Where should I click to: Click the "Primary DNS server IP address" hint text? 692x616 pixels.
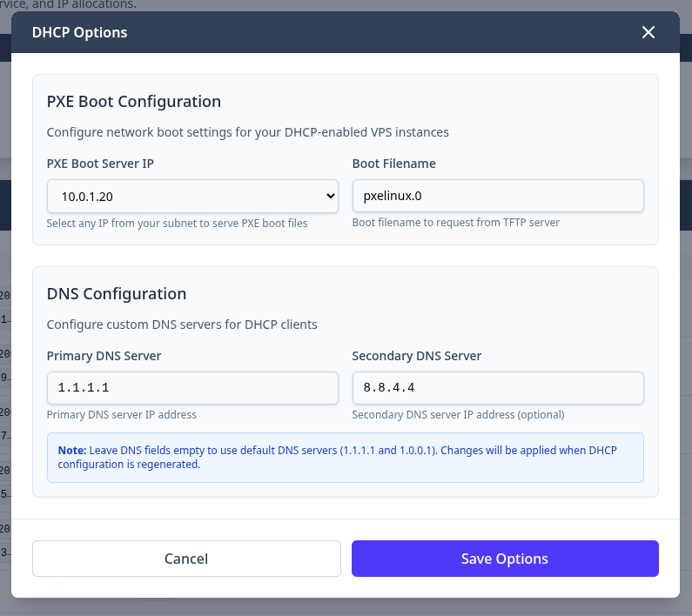pyautogui.click(x=121, y=415)
